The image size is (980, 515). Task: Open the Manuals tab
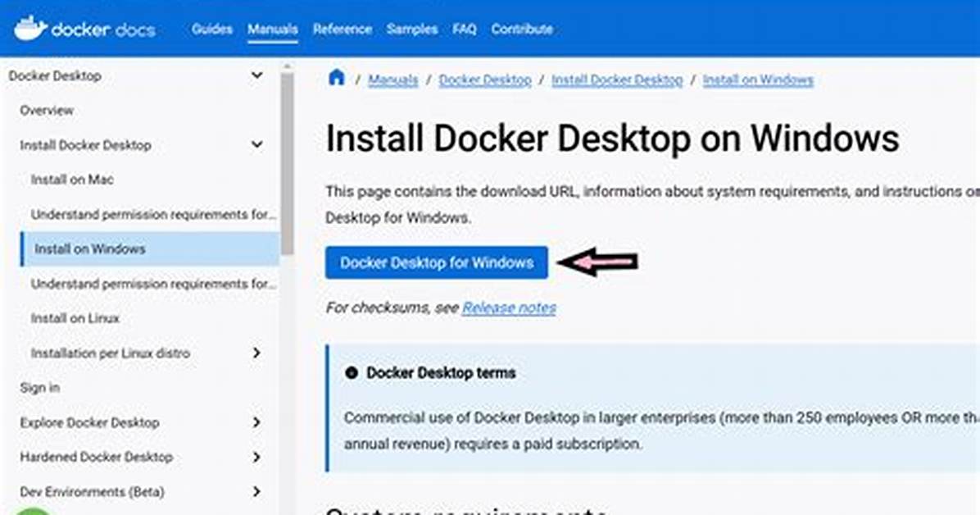(273, 29)
